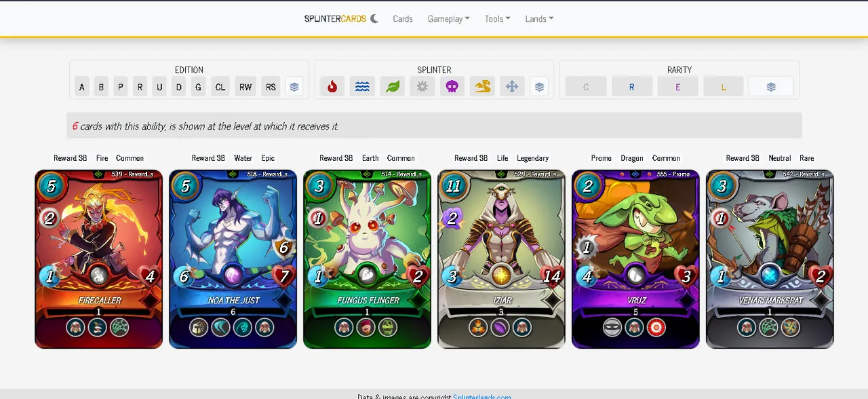The height and width of the screenshot is (399, 868).
Task: Click 'Earth' label above Fungus Flinger
Action: click(370, 158)
